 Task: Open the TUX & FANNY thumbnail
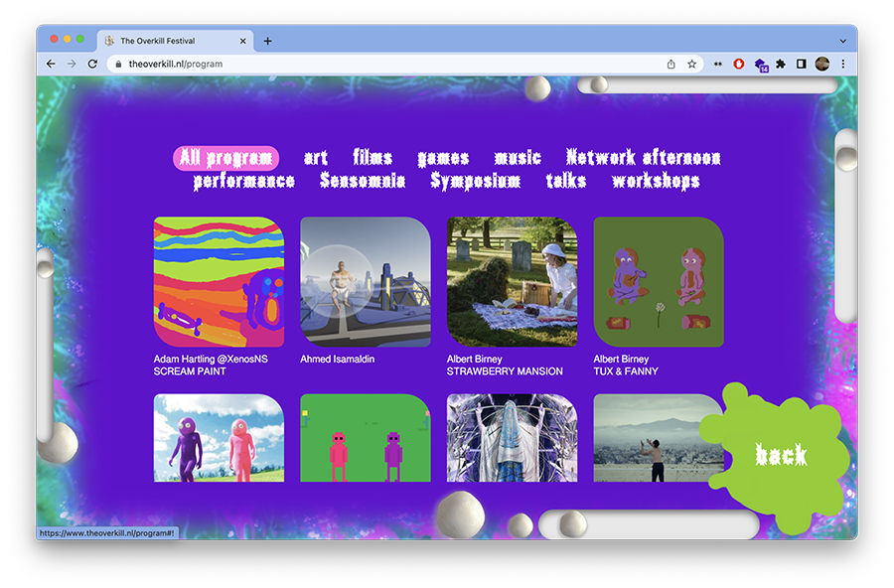click(659, 282)
